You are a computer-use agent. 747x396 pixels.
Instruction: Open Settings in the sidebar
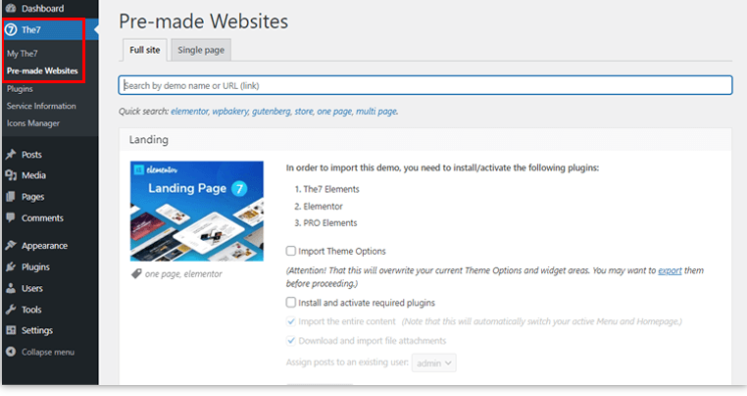37,330
